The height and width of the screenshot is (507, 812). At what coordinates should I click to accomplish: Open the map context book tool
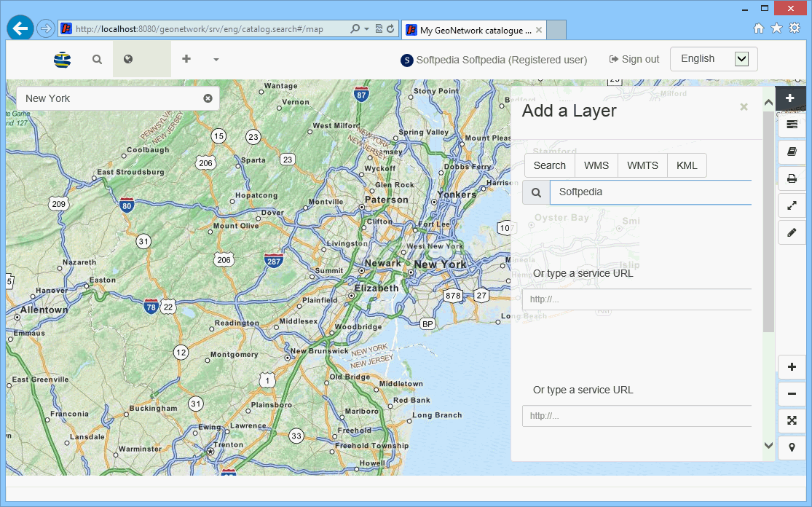coord(792,152)
